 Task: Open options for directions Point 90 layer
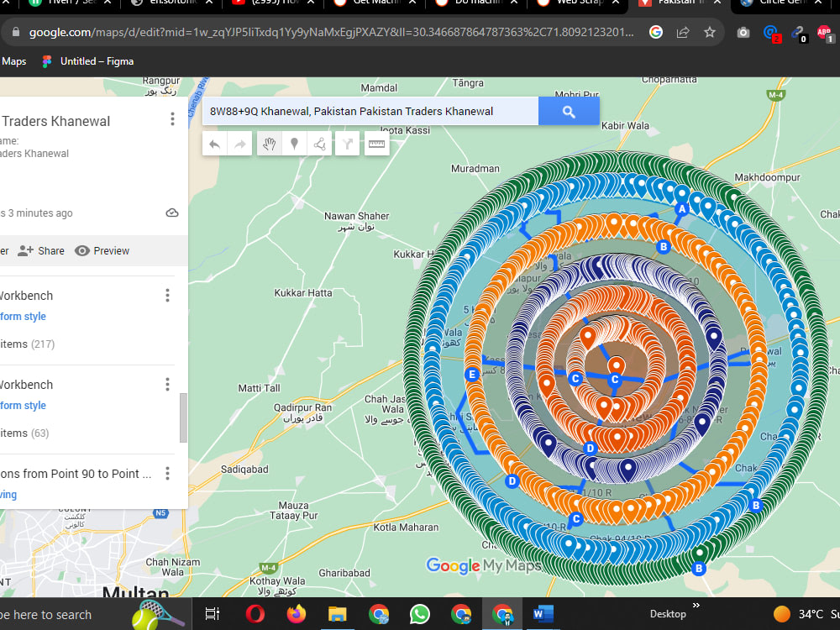coord(167,473)
